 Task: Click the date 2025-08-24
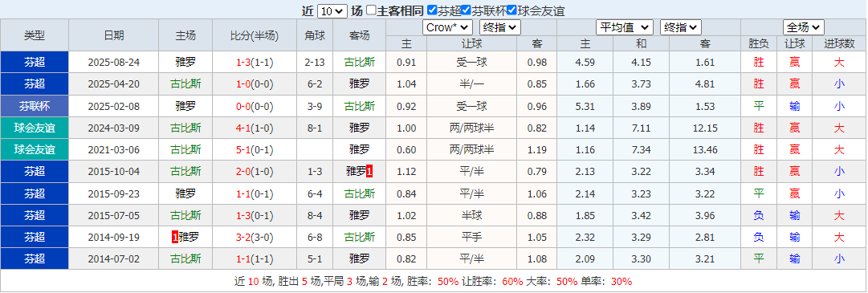point(114,63)
